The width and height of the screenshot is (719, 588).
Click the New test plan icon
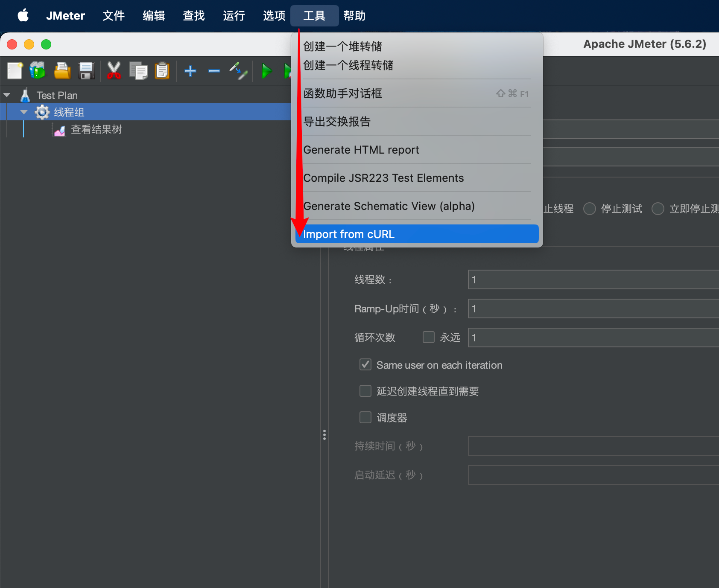(15, 71)
